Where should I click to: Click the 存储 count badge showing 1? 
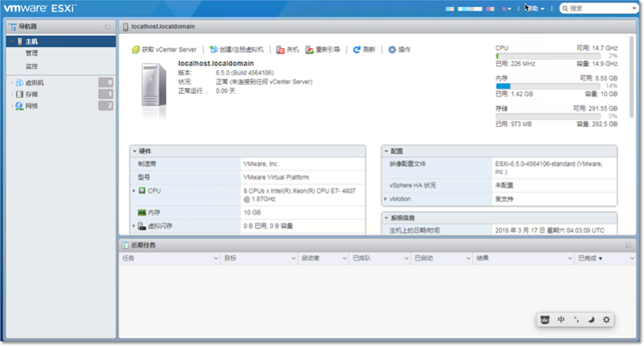pos(106,94)
